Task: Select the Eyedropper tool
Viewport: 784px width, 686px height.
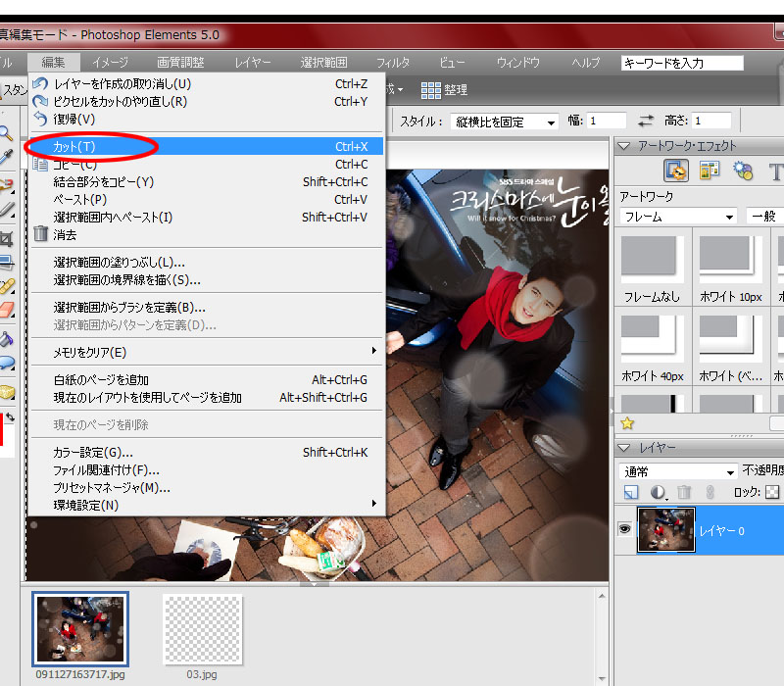Action: (6, 158)
